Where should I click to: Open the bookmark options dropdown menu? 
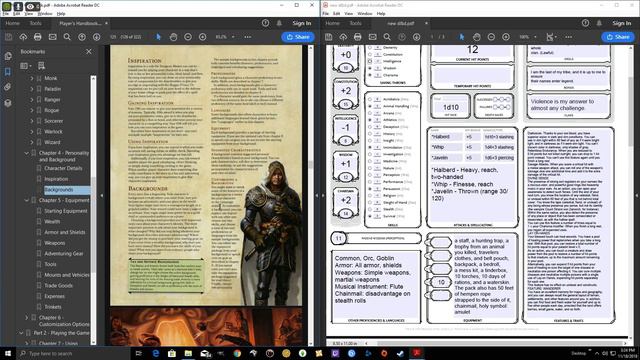pos(26,66)
